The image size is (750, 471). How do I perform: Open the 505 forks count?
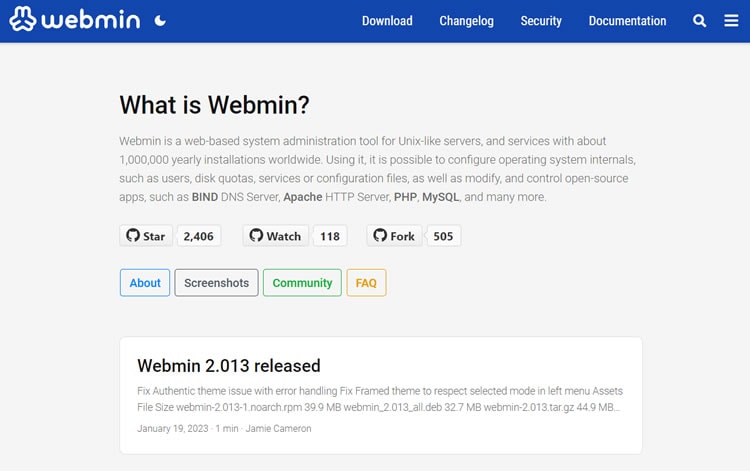tap(443, 236)
